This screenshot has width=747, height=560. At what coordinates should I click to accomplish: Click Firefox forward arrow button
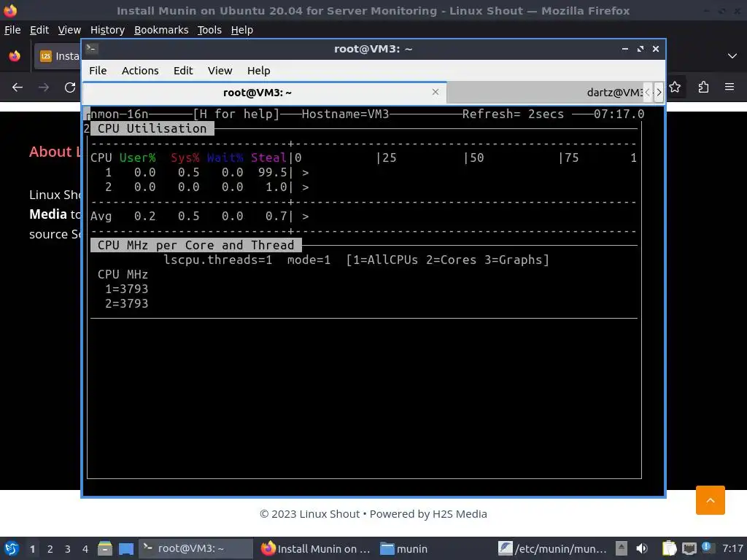[44, 87]
